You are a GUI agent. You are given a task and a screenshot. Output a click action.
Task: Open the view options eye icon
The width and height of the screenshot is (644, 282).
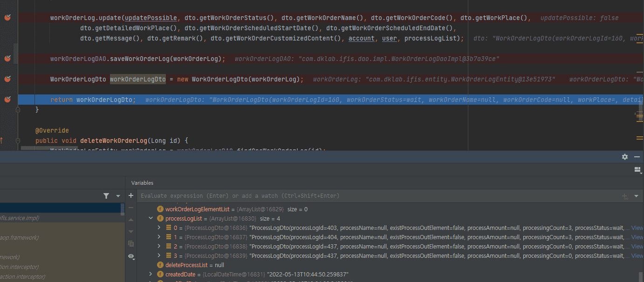131,256
